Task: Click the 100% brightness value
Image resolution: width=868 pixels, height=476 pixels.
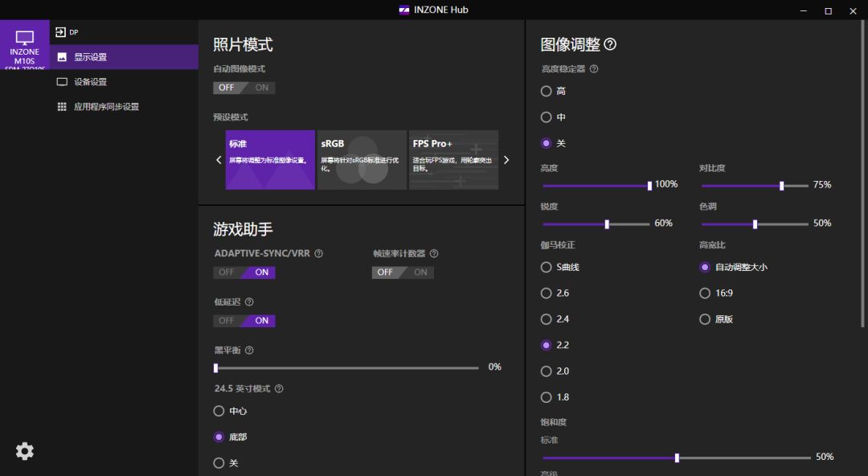Action: tap(666, 184)
